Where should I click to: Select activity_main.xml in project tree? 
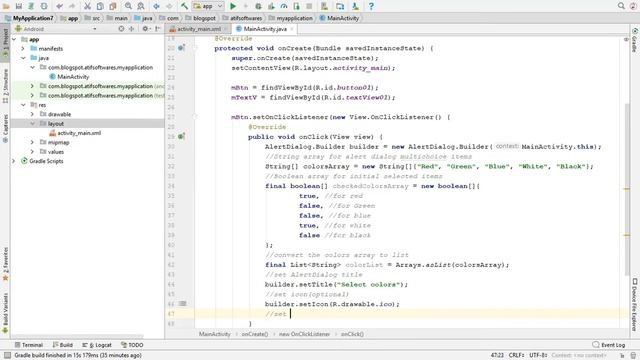point(75,133)
